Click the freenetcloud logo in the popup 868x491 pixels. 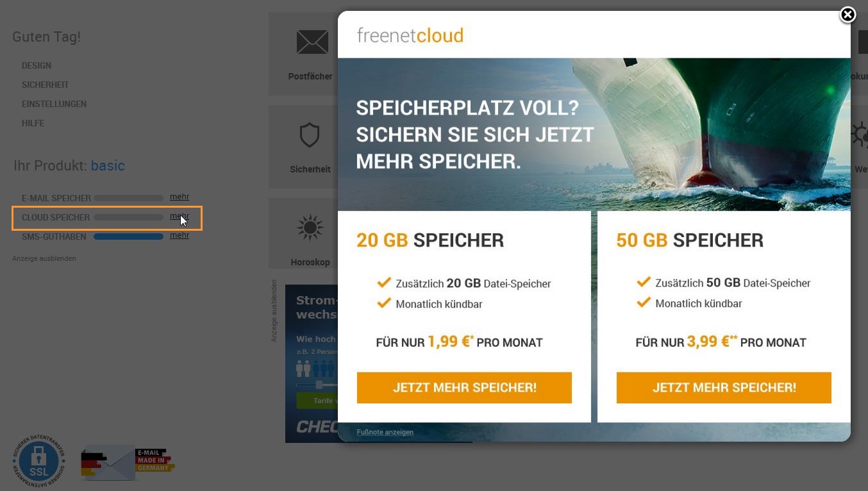410,35
